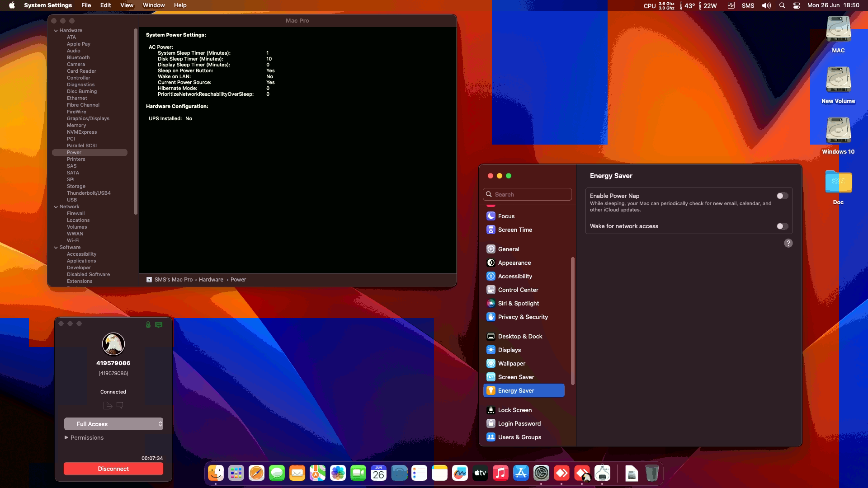Viewport: 868px width, 488px height.
Task: Open the Full Access dropdown
Action: point(113,424)
